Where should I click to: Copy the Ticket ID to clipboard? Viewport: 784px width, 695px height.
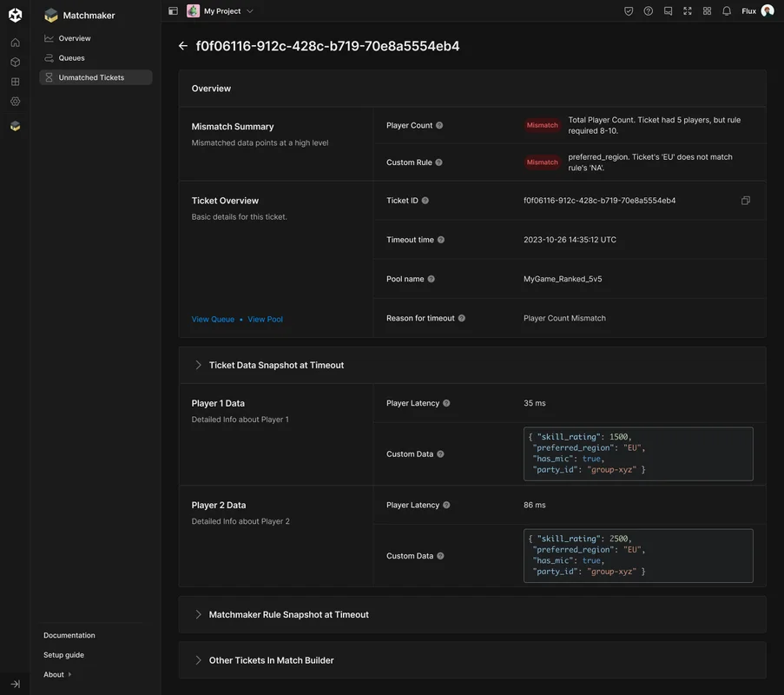746,201
